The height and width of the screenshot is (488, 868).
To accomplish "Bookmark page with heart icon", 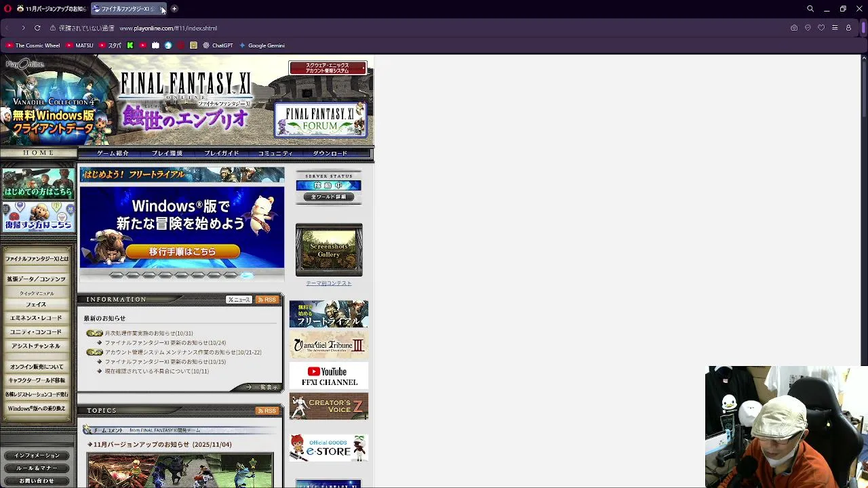I will 821,28.
